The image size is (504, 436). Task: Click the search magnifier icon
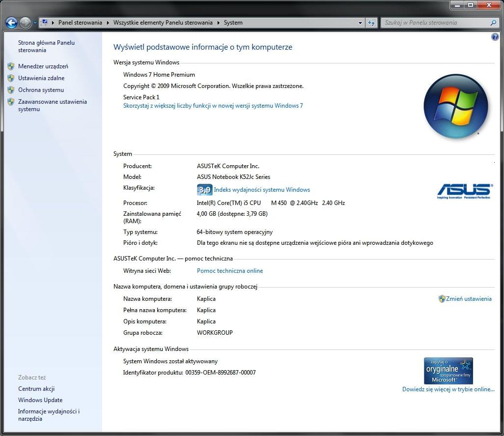(x=493, y=23)
